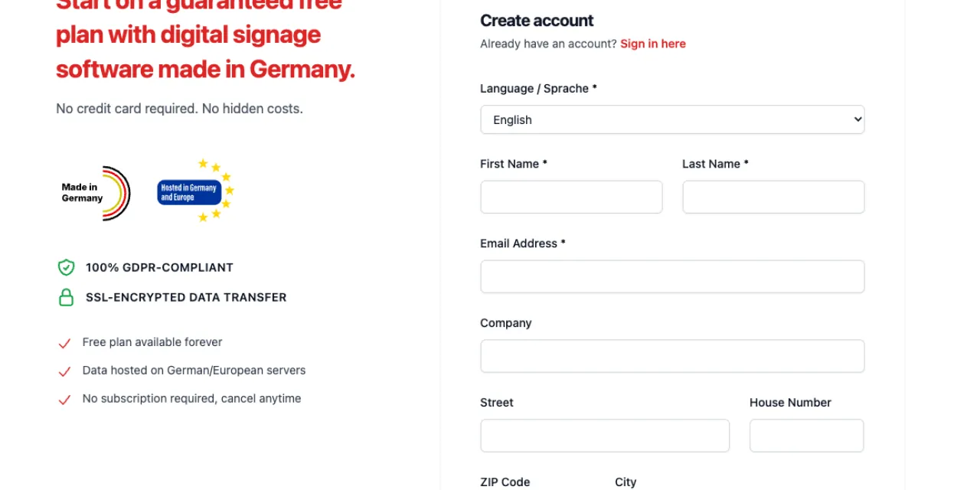Click checkmark beside No subscription required
Viewport: 980px width, 490px height.
(x=64, y=400)
